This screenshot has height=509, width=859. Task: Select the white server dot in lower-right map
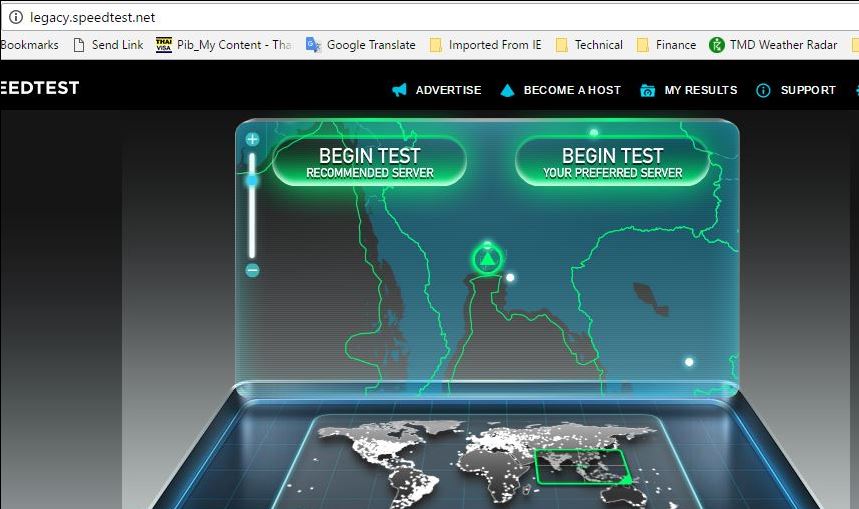[x=689, y=362]
